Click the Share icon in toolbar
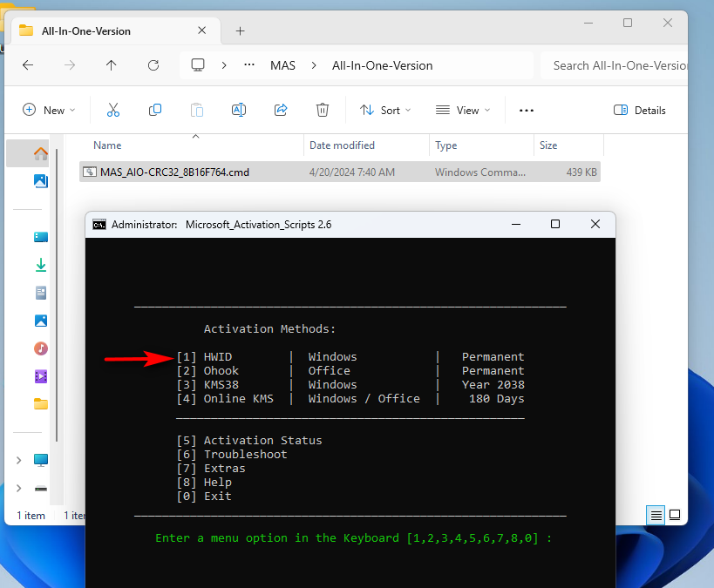Viewport: 714px width, 588px height. click(x=281, y=110)
